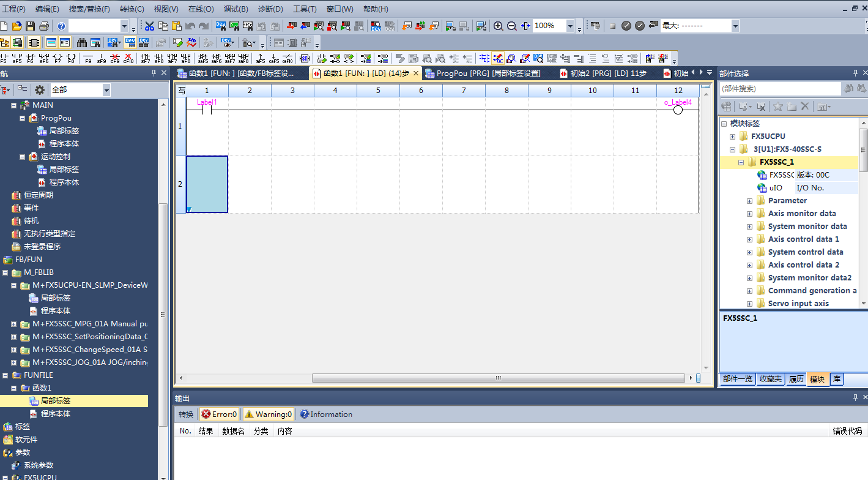Viewport: 868px width, 480px height.
Task: Click the help question mark icon
Action: click(x=61, y=26)
